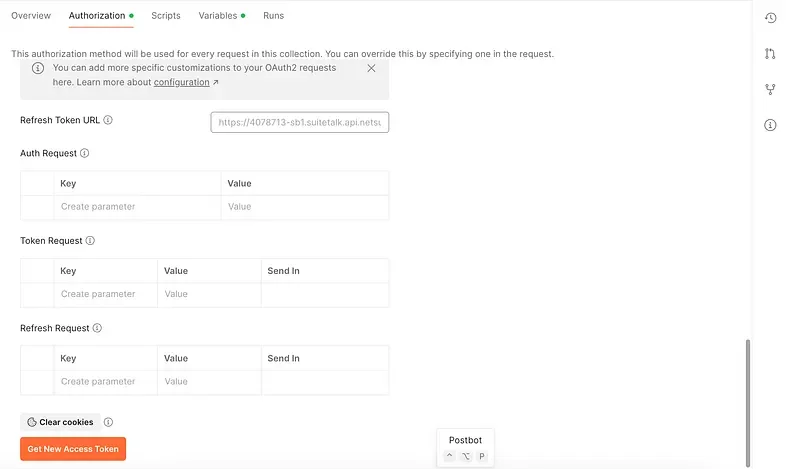Open the history icon in right sidebar

click(770, 18)
